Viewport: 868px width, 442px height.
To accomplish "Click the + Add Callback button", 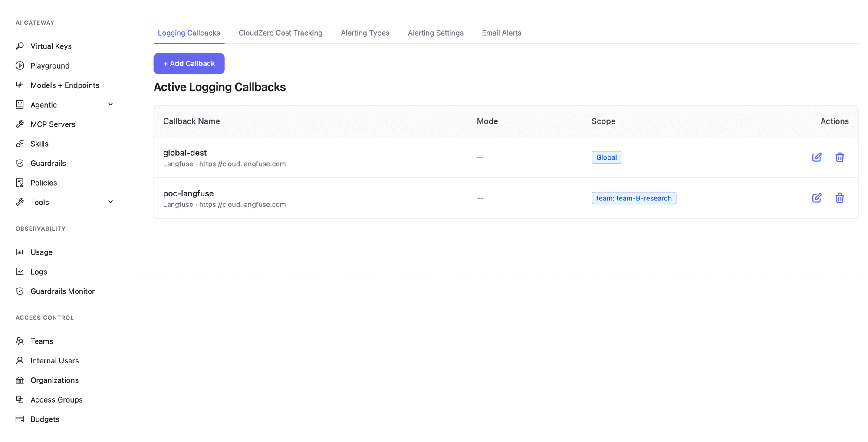I will point(189,63).
